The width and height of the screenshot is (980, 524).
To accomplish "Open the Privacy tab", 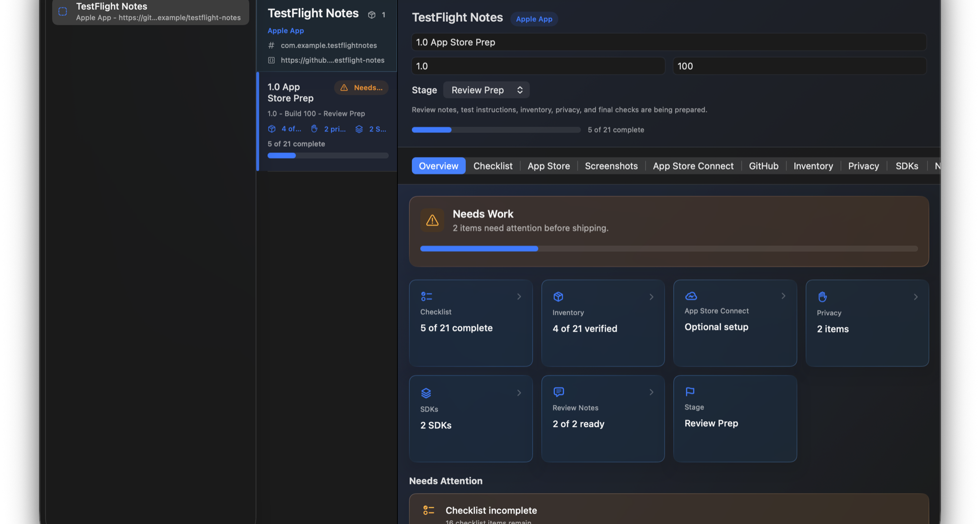I will [864, 166].
